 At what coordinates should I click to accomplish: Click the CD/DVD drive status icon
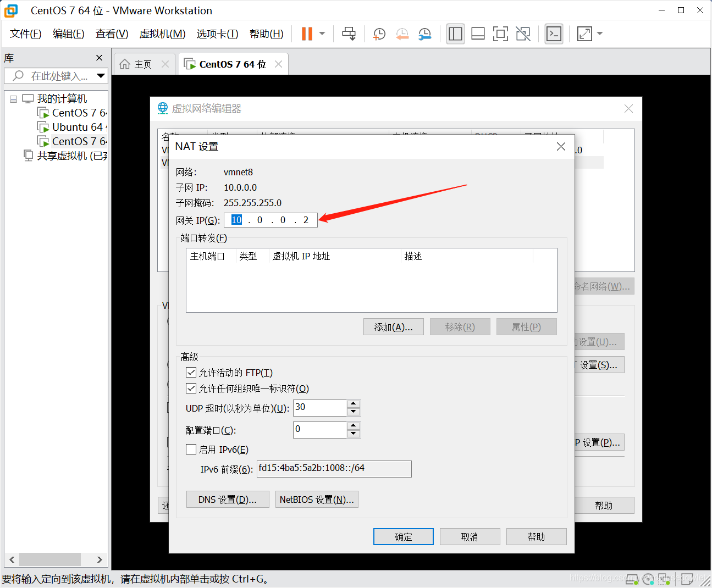pos(648,579)
